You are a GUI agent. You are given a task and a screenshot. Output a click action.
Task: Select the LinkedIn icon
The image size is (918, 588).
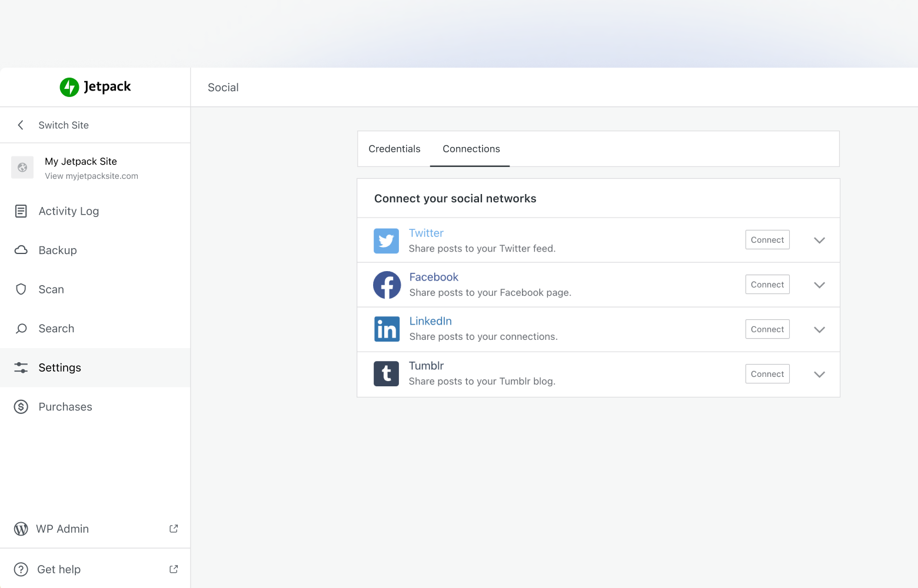click(386, 329)
